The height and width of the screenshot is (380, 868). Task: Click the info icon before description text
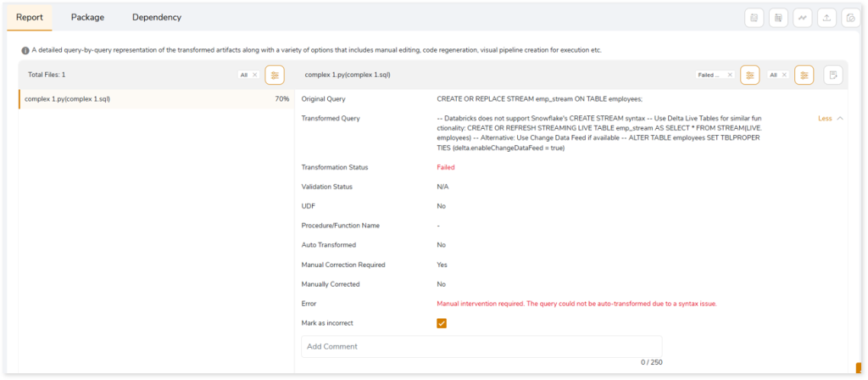(x=25, y=50)
